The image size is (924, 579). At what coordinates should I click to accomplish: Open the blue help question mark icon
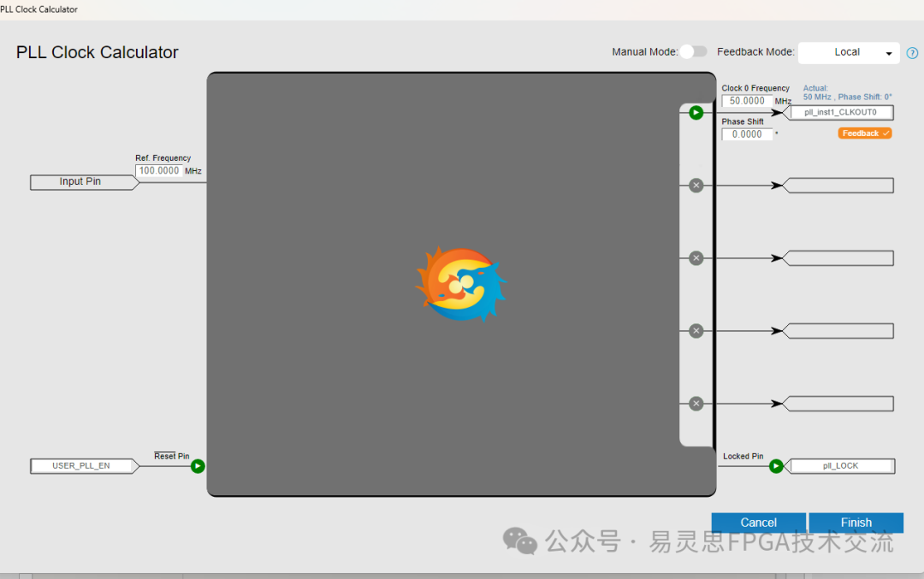click(912, 53)
